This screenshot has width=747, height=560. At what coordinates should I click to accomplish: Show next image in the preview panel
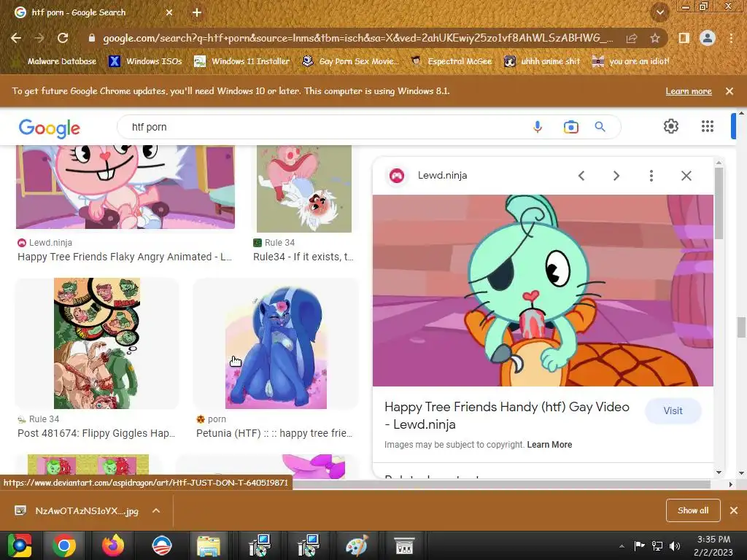click(616, 176)
